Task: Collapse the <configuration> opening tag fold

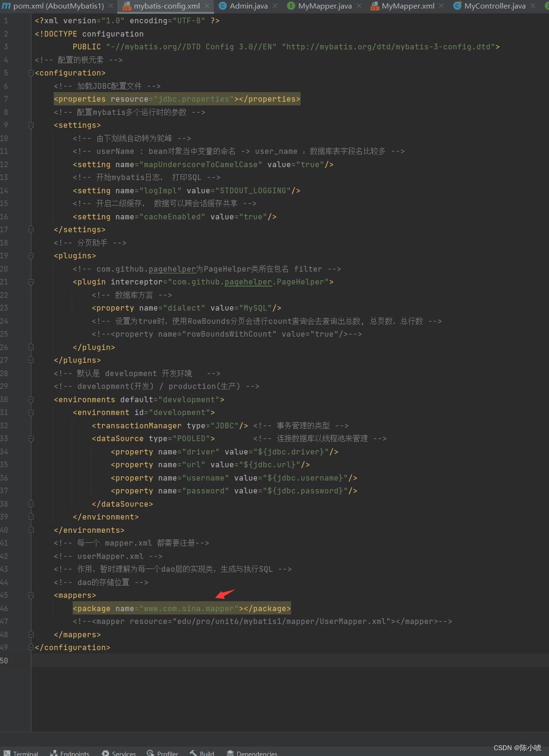Action: 31,73
